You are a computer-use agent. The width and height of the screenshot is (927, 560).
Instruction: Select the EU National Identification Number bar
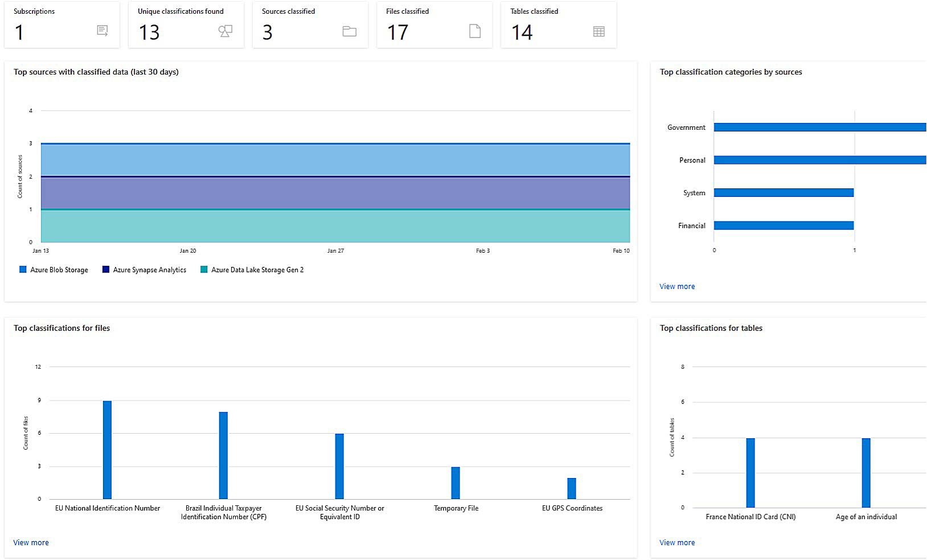107,450
